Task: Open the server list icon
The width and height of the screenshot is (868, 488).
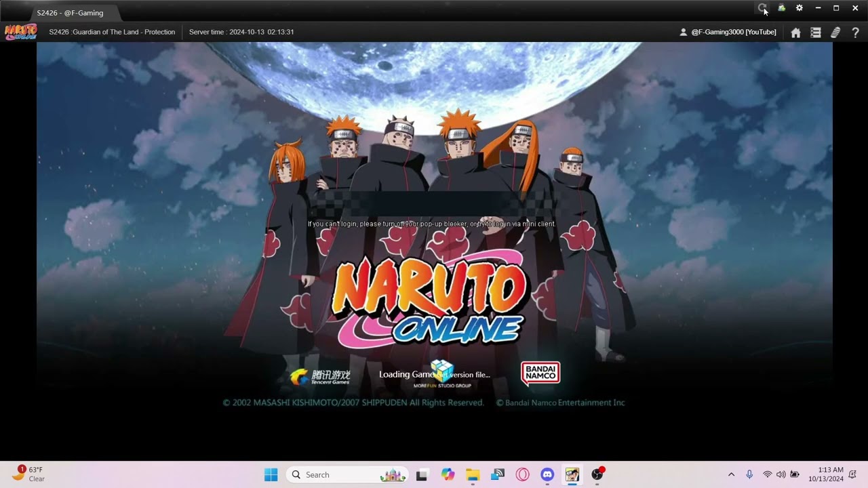Action: [x=816, y=33]
